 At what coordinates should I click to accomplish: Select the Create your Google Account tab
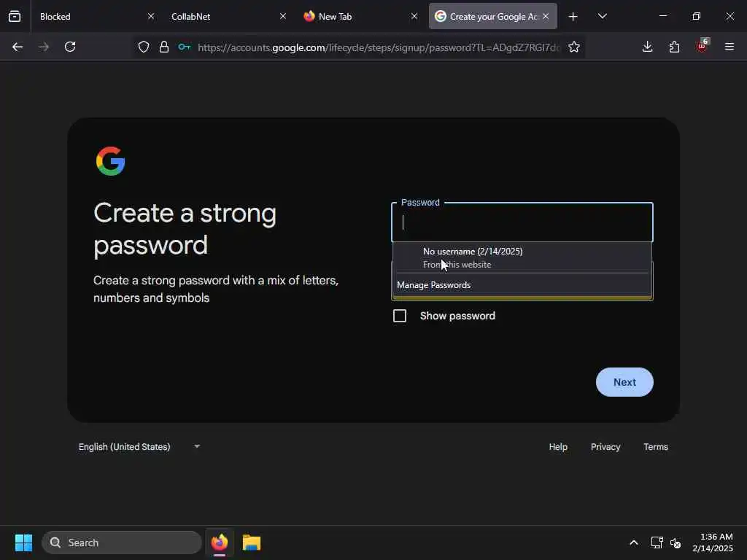click(492, 16)
